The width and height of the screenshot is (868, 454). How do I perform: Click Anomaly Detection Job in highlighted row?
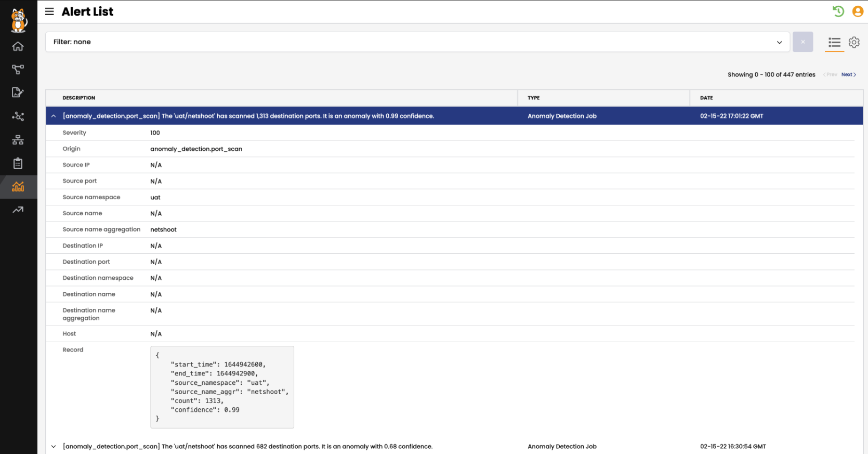point(562,116)
